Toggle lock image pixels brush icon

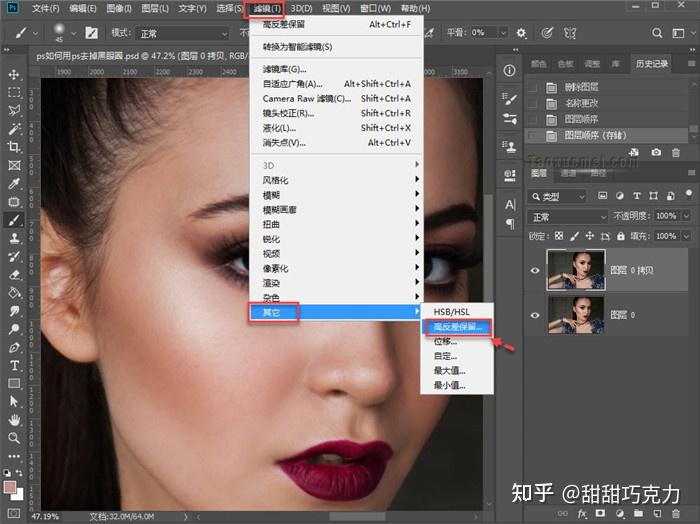point(575,236)
